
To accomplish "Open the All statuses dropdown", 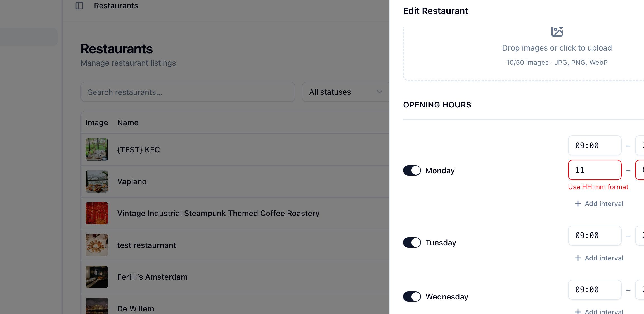I will click(x=345, y=92).
